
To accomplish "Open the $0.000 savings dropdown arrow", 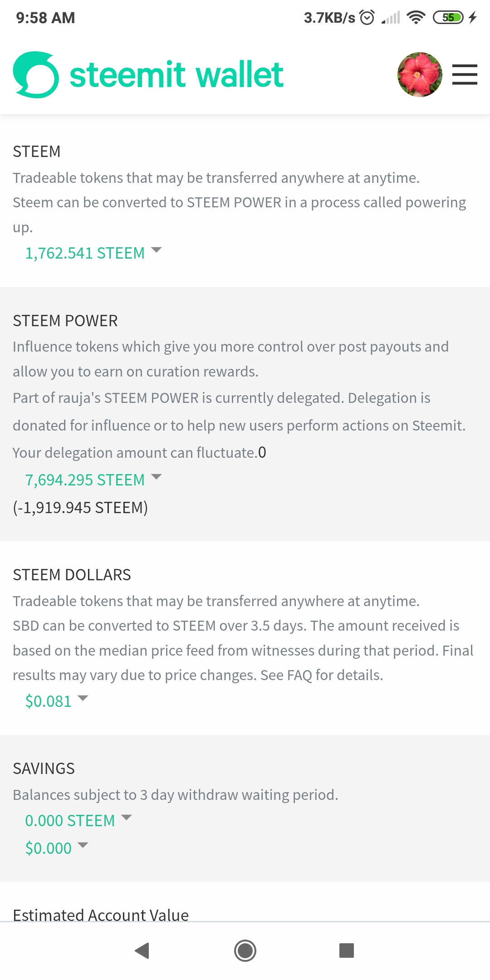I will 83,845.
